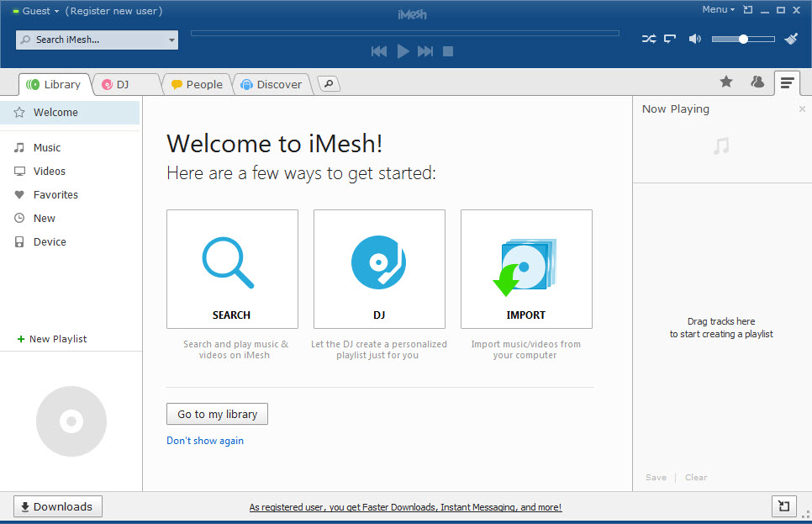Switch to the Library tab
812x524 pixels.
[55, 84]
